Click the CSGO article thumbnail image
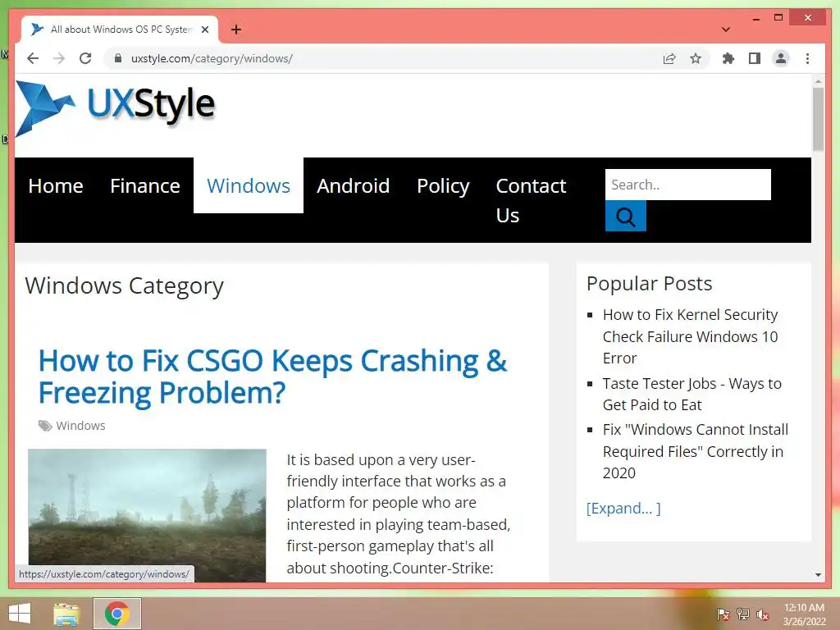 (x=147, y=515)
